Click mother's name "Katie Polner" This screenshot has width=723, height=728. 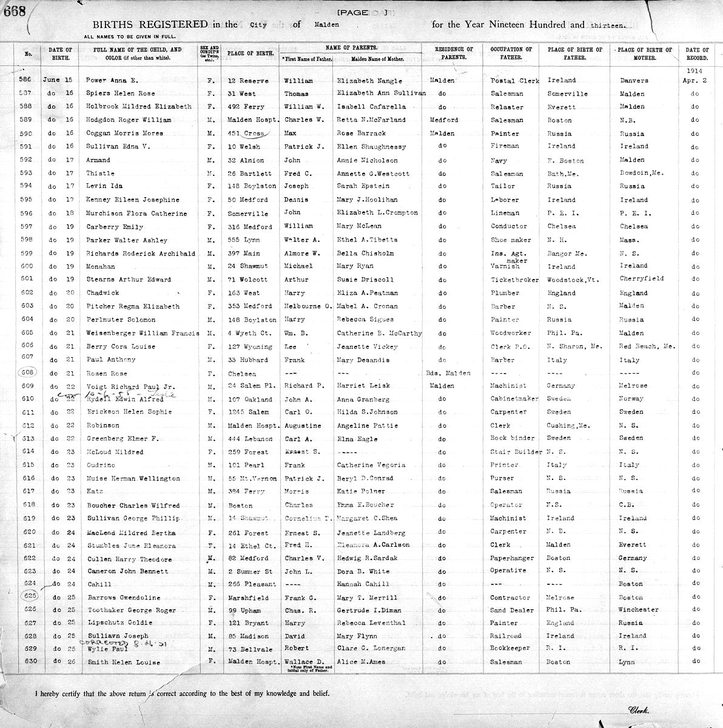[361, 492]
